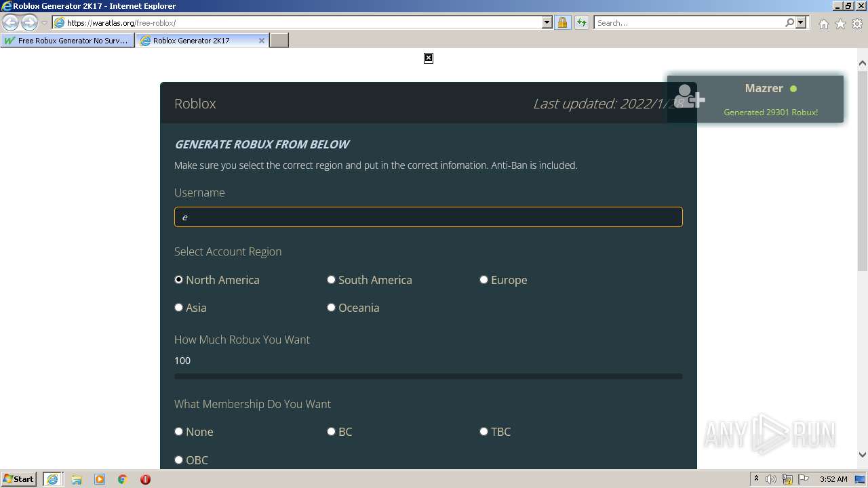Click the network tray icon

coord(787,479)
